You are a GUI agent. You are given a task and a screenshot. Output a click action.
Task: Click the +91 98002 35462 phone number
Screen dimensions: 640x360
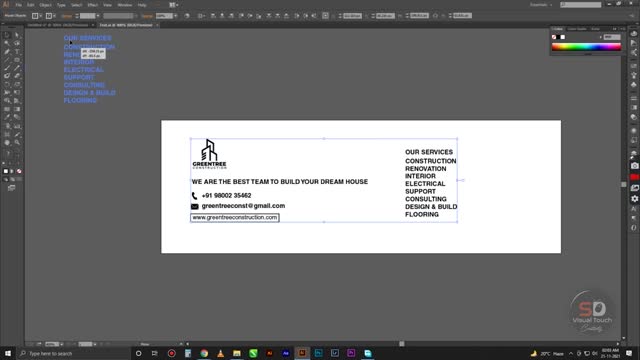tap(226, 196)
